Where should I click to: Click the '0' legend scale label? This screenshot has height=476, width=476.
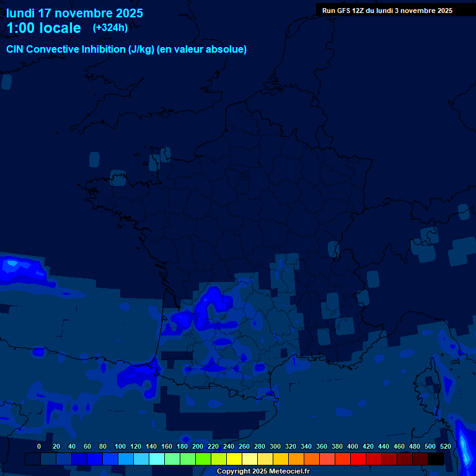point(39,446)
